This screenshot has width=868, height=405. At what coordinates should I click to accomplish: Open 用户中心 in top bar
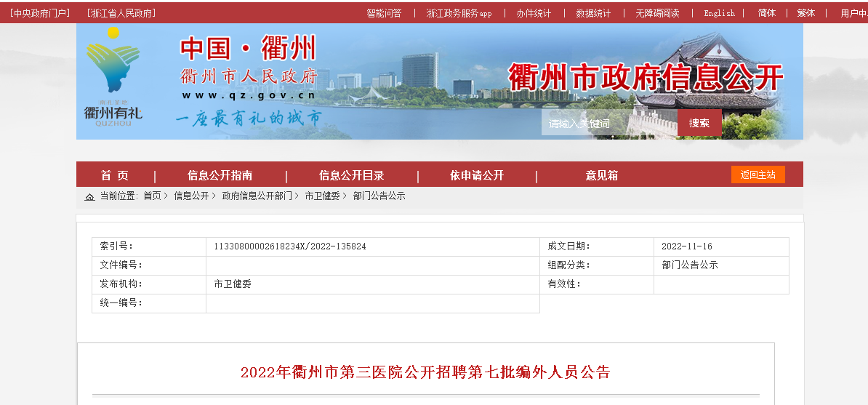point(853,13)
